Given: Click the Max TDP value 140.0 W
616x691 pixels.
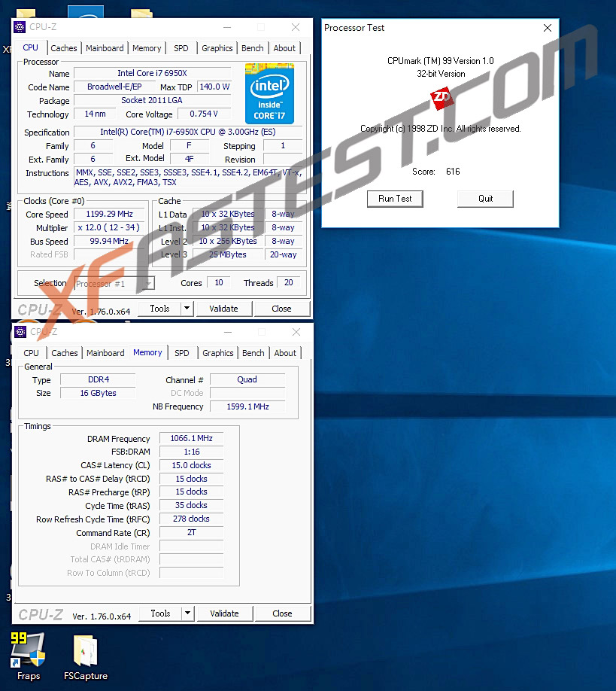Looking at the screenshot, I should (214, 87).
